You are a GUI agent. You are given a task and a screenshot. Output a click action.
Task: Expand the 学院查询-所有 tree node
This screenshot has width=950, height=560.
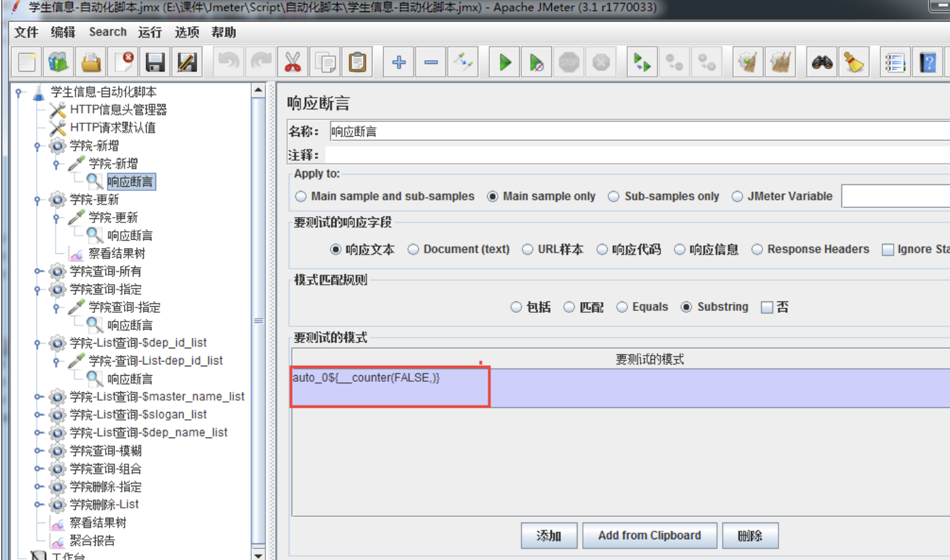(x=39, y=271)
